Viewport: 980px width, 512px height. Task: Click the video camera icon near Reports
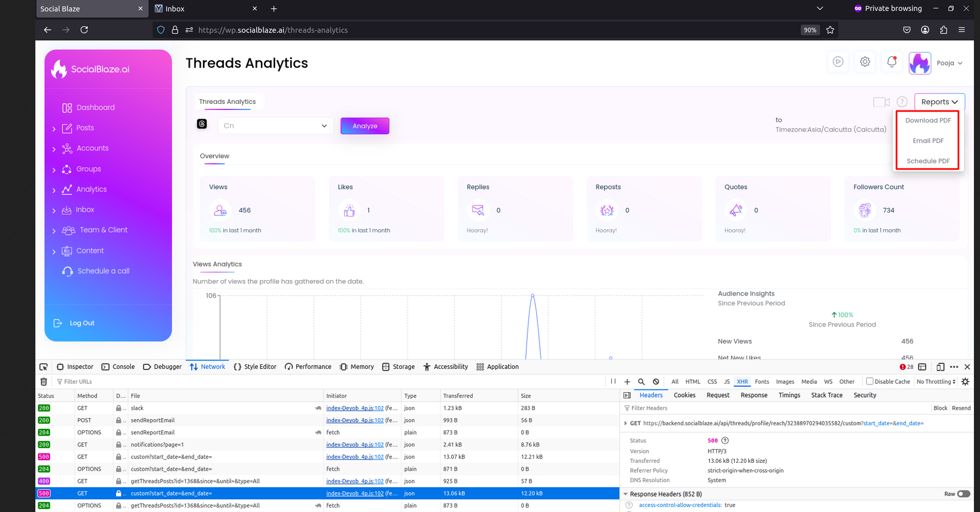pos(881,102)
